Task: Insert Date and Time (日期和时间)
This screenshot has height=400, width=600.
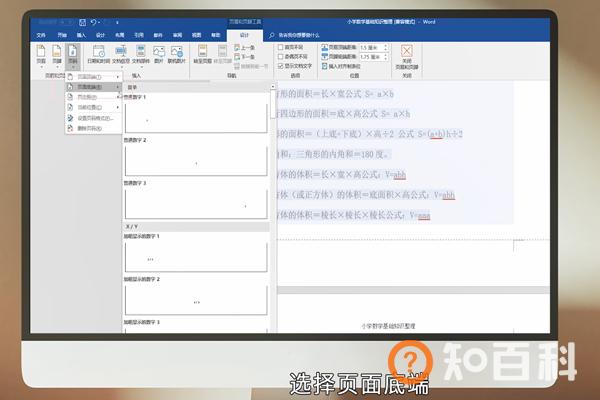Action: [x=99, y=54]
